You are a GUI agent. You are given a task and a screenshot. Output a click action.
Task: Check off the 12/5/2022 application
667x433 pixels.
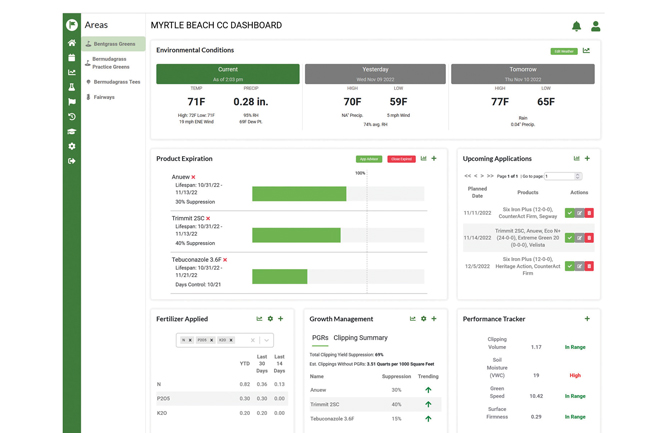point(570,266)
